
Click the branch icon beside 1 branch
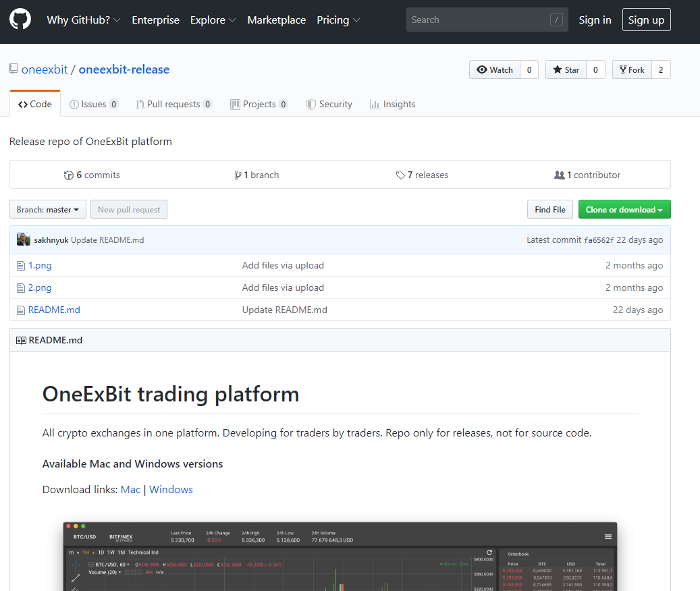[238, 175]
